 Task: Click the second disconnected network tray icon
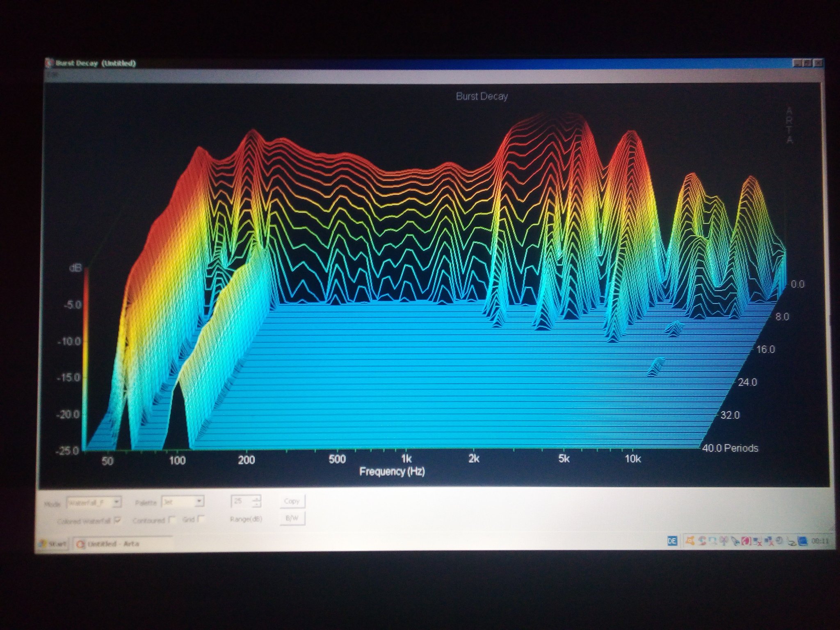pyautogui.click(x=768, y=542)
